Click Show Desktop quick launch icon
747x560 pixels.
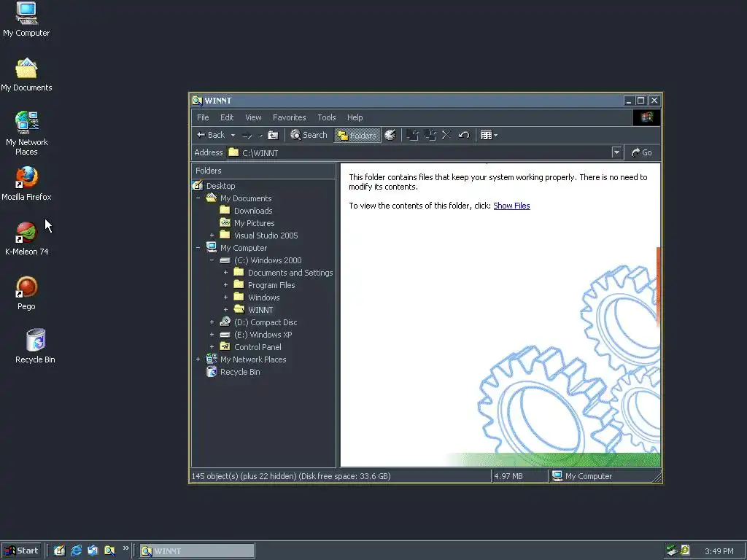(x=59, y=551)
